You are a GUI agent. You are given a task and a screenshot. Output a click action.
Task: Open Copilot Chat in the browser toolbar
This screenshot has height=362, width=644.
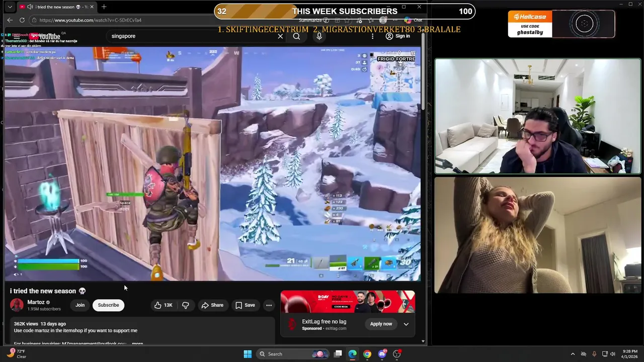coord(414,20)
